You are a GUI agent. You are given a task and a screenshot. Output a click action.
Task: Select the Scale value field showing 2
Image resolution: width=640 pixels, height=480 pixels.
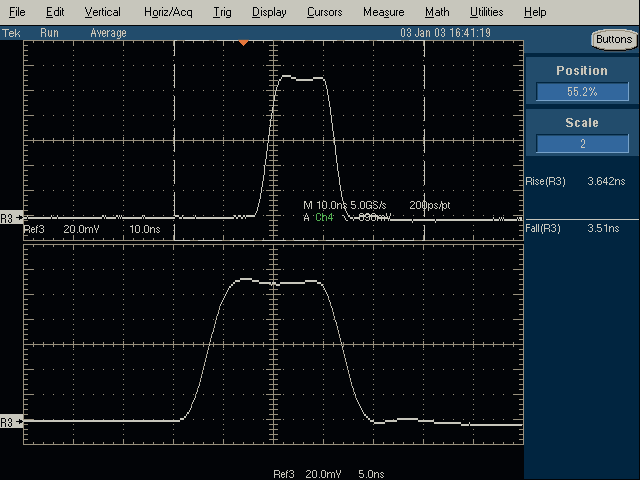coord(582,143)
